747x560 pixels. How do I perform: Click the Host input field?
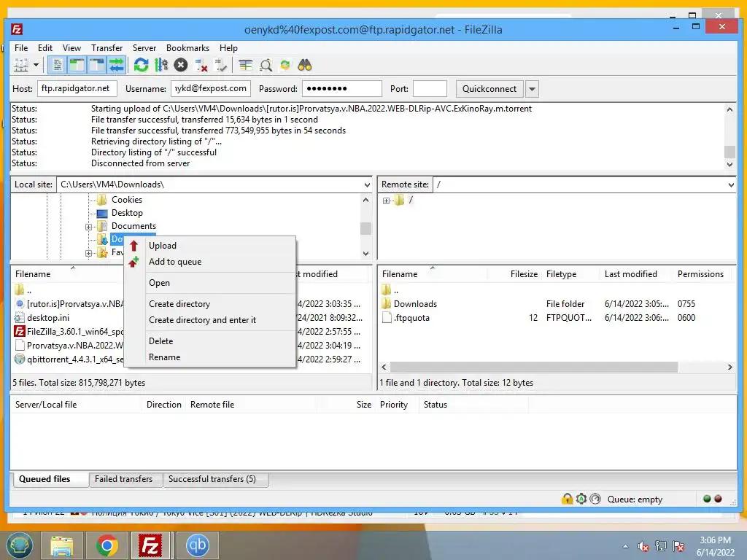click(77, 88)
